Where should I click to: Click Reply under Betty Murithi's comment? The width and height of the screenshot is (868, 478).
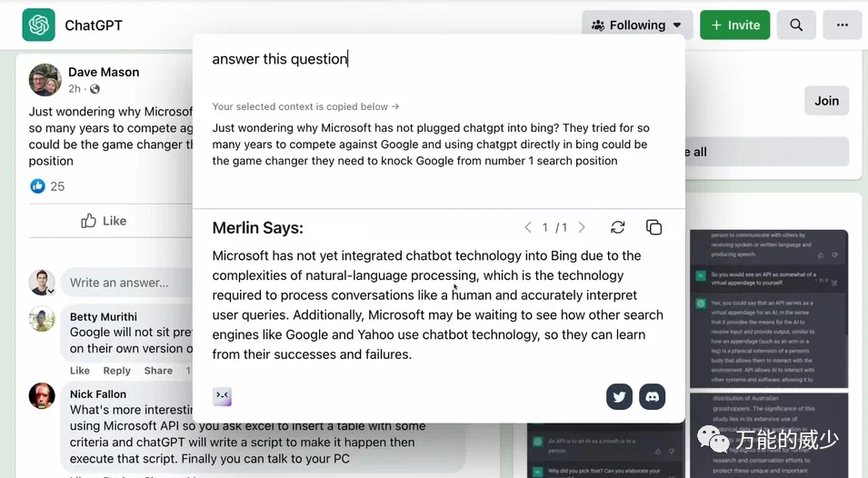tap(117, 371)
